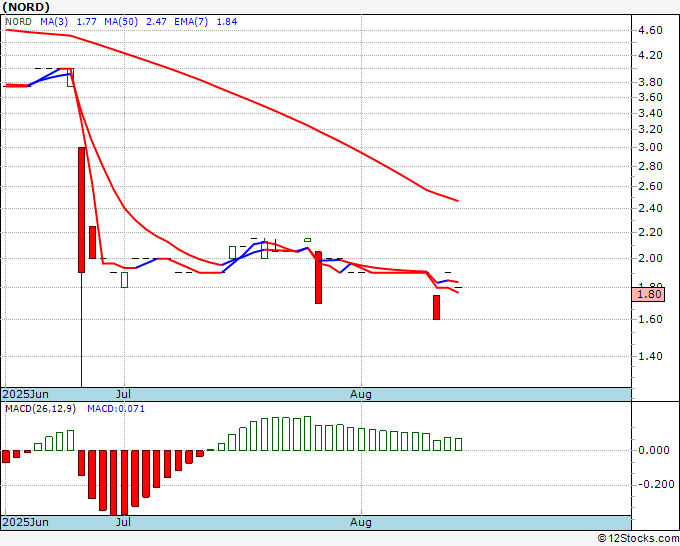Image resolution: width=680 pixels, height=546 pixels.
Task: Click the highlighted 1.80 current price tag
Action: pos(648,294)
